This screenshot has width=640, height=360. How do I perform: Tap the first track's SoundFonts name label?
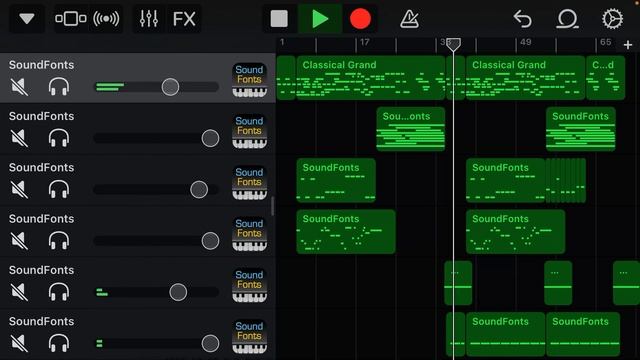[x=42, y=65]
